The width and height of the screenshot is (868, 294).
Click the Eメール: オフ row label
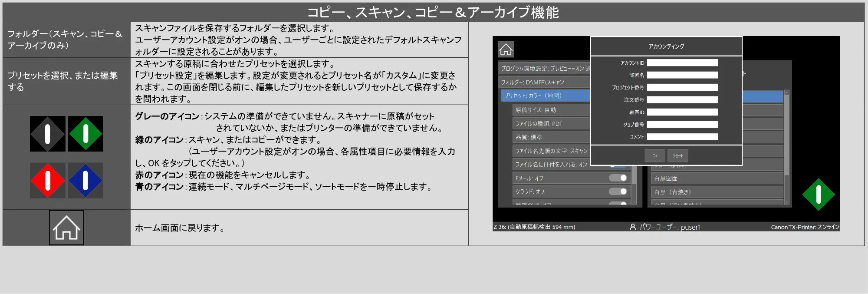pyautogui.click(x=529, y=178)
